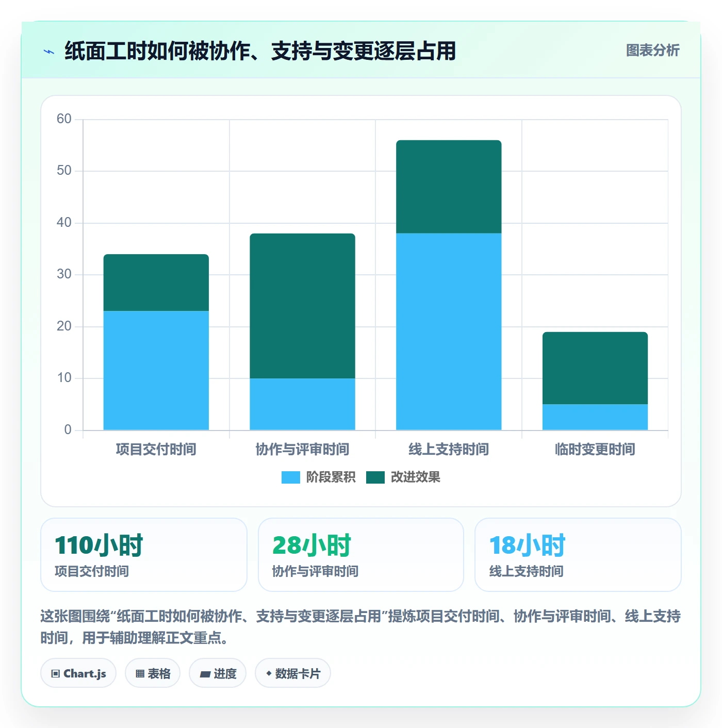Select the blue 线上支持时间 bar segment

449,332
